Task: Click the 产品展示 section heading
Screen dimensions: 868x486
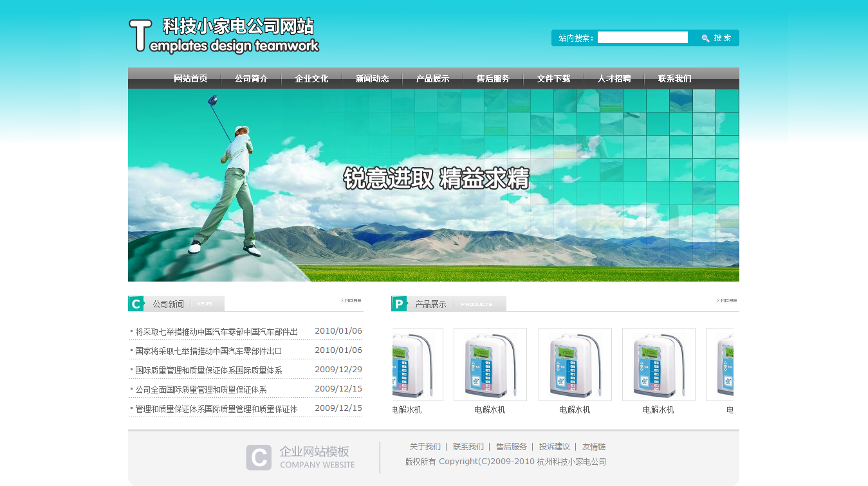Action: click(430, 304)
